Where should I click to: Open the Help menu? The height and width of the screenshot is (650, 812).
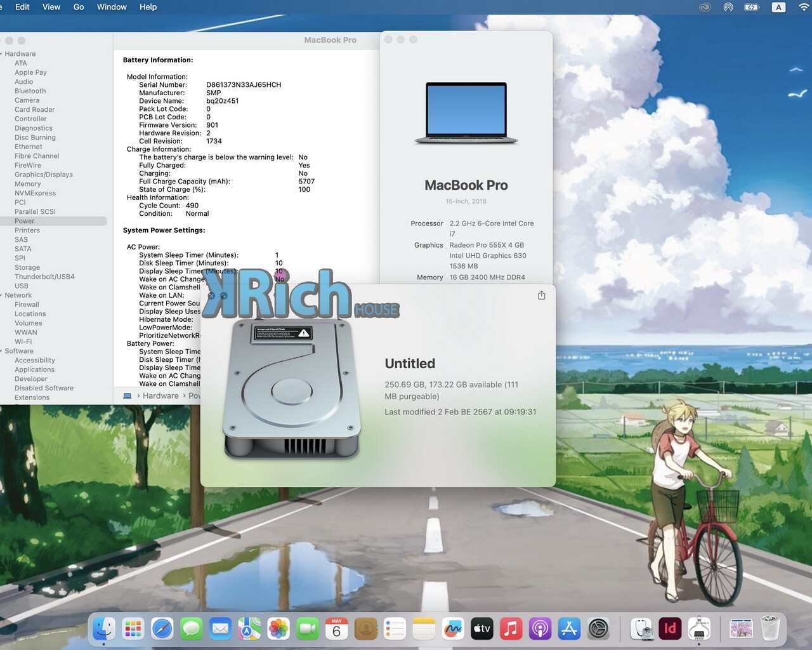[148, 7]
